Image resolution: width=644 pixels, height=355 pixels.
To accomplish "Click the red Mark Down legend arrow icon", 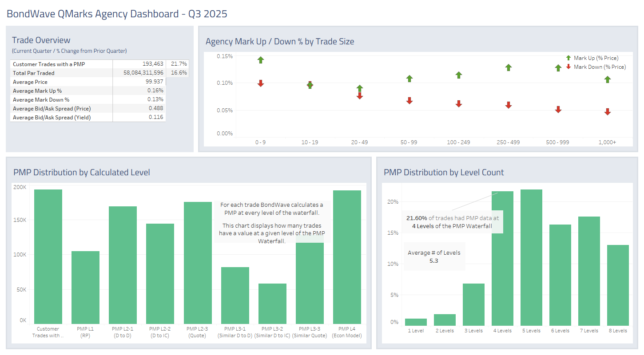I will pos(568,67).
